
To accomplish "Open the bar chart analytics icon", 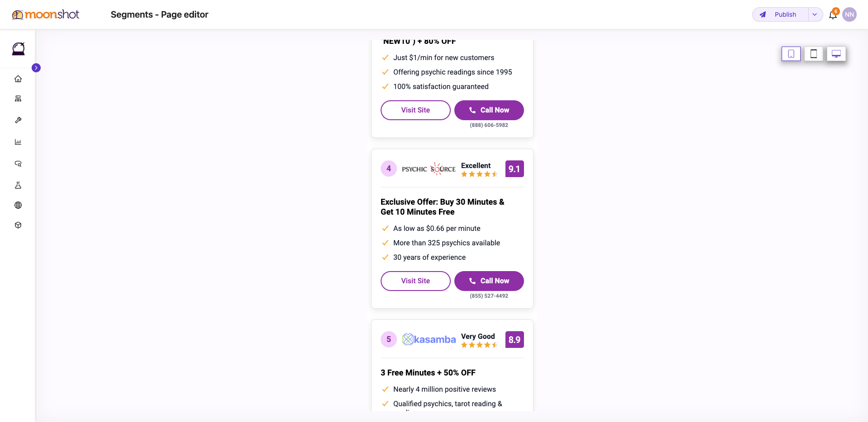I will click(x=18, y=142).
